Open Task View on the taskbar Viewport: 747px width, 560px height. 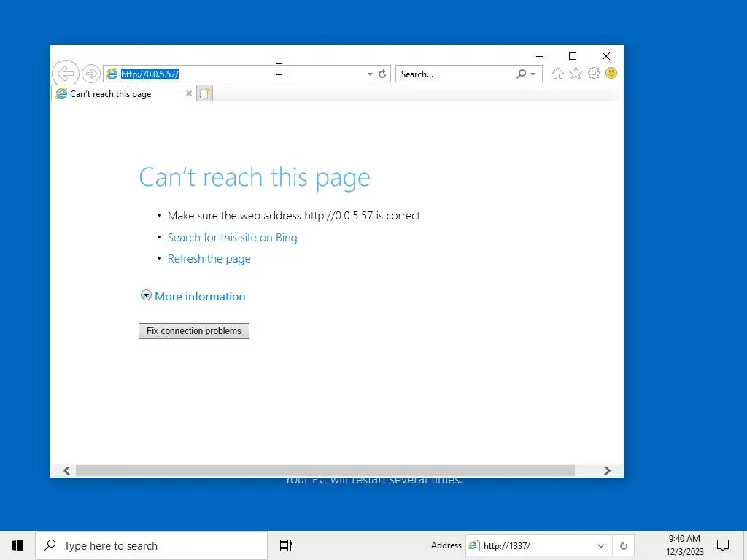(x=286, y=545)
